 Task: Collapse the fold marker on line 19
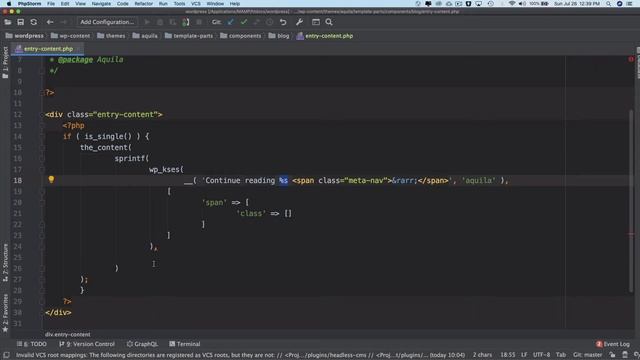coord(42,191)
